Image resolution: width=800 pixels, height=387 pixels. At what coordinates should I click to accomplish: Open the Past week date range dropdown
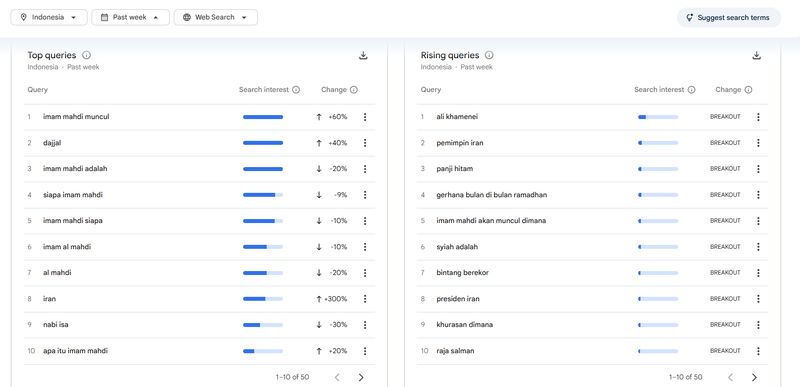pos(130,17)
